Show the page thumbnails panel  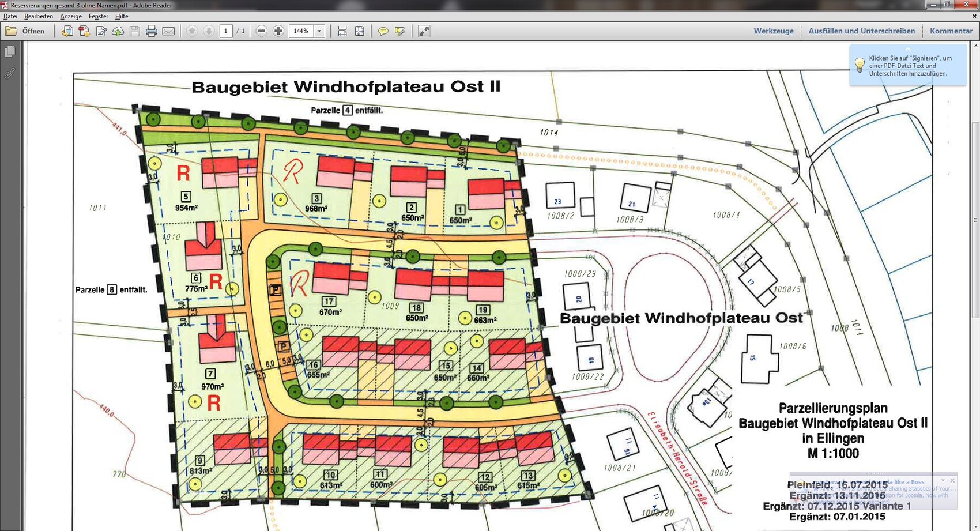(10, 52)
